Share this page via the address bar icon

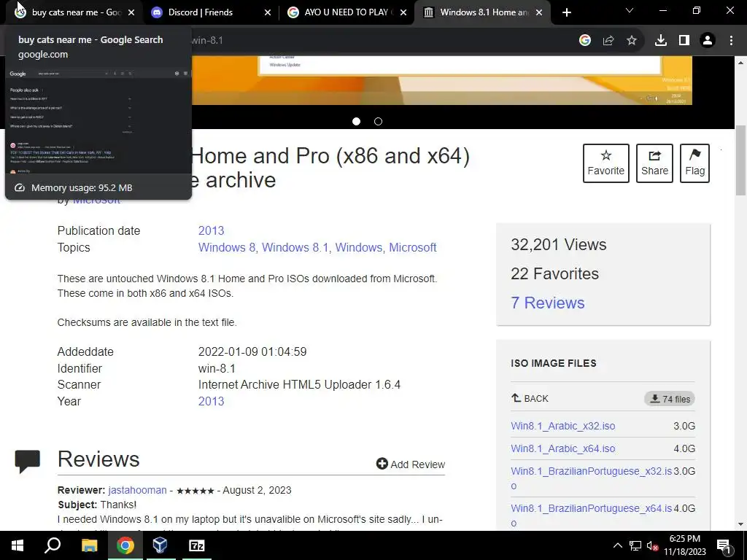pyautogui.click(x=608, y=41)
